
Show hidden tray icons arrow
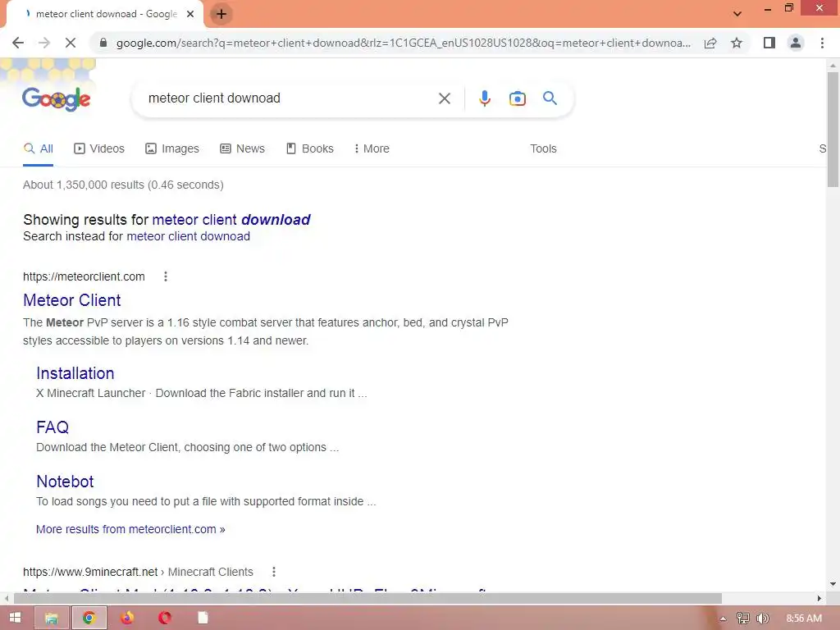click(724, 619)
